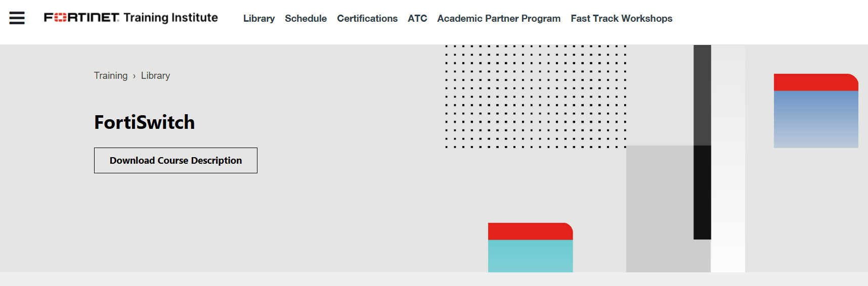868x286 pixels.
Task: Visit Fast Track Workshops
Action: point(621,18)
